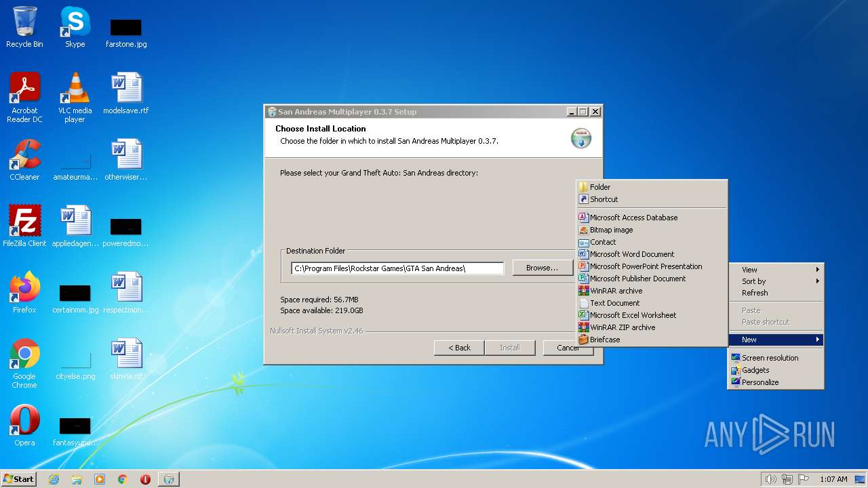This screenshot has width=868, height=488.
Task: Select the appliedagen document icon
Action: click(75, 226)
